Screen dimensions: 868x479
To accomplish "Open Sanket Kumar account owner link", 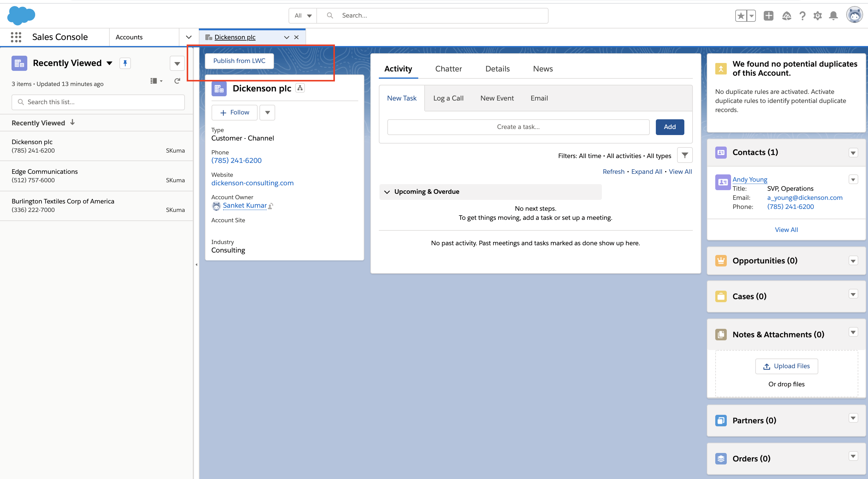I will pos(245,206).
